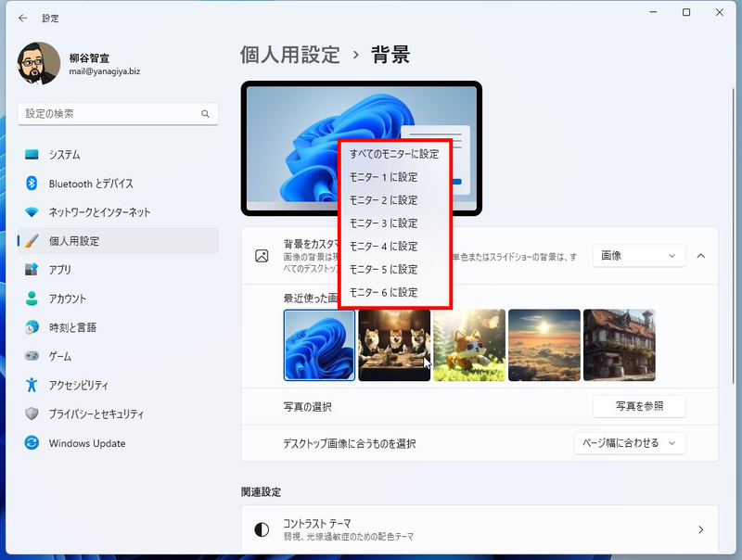
Task: Click the back arrow in title bar
Action: pyautogui.click(x=22, y=18)
